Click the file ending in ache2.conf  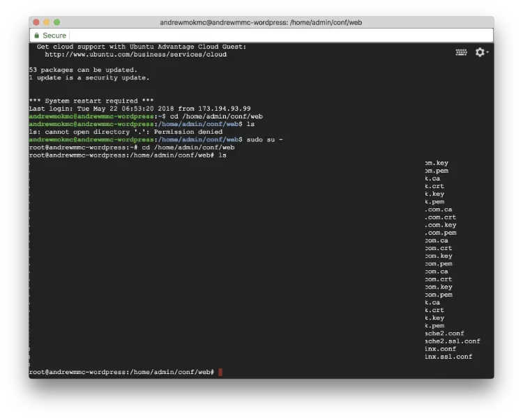tap(444, 334)
